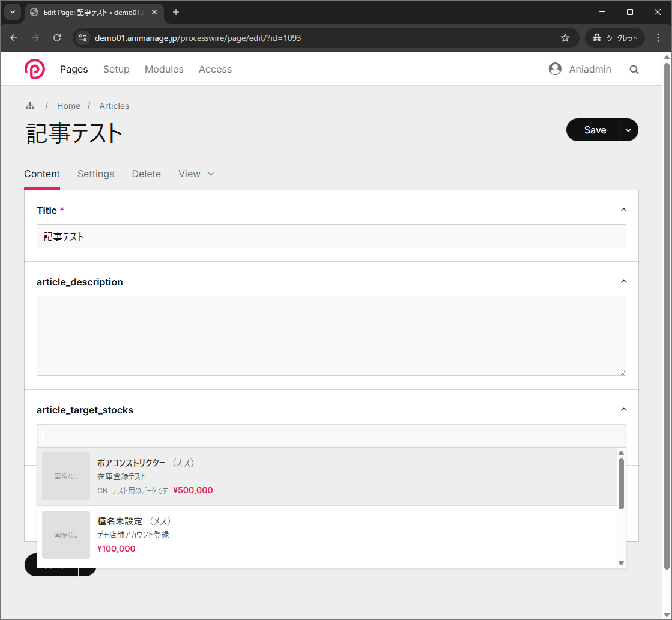Open a new browser tab

click(176, 12)
